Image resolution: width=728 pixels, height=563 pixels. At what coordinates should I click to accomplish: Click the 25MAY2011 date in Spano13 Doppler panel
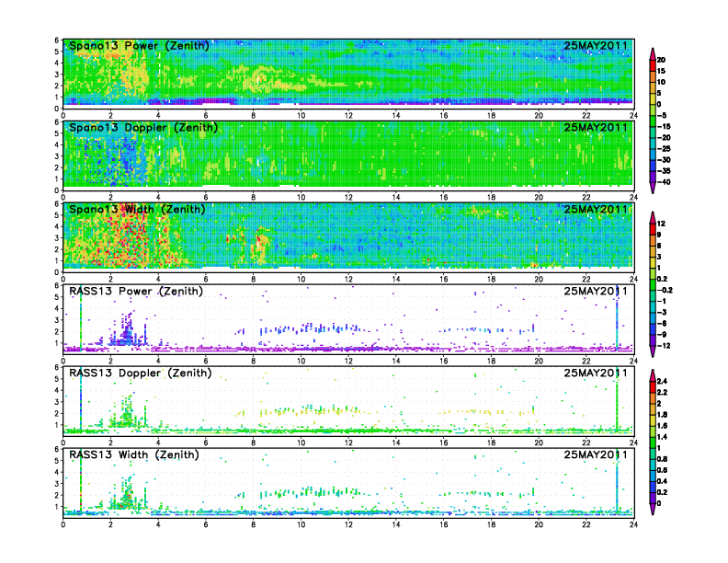point(596,127)
